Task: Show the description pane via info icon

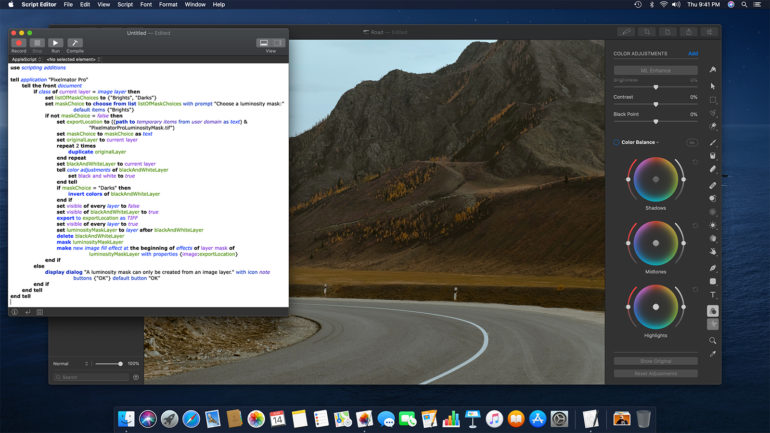Action: click(14, 312)
